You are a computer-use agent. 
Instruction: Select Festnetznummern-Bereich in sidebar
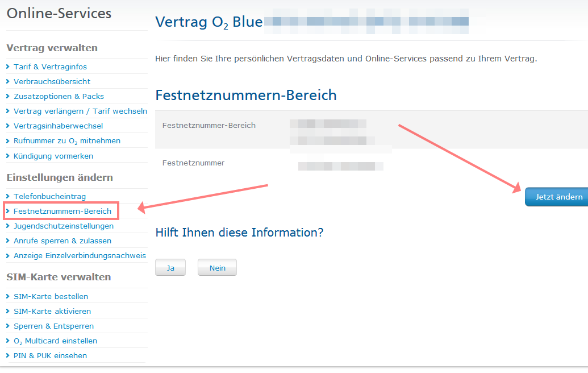[x=62, y=212]
